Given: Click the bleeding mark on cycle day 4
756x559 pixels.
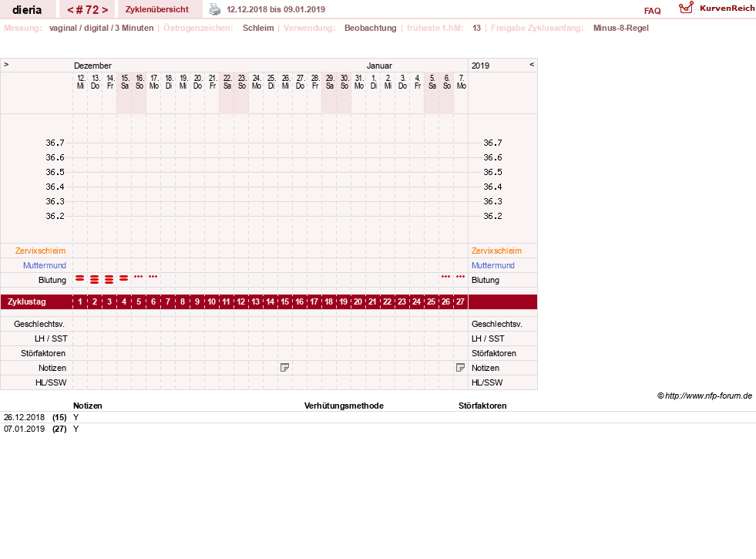Looking at the screenshot, I should (x=124, y=278).
